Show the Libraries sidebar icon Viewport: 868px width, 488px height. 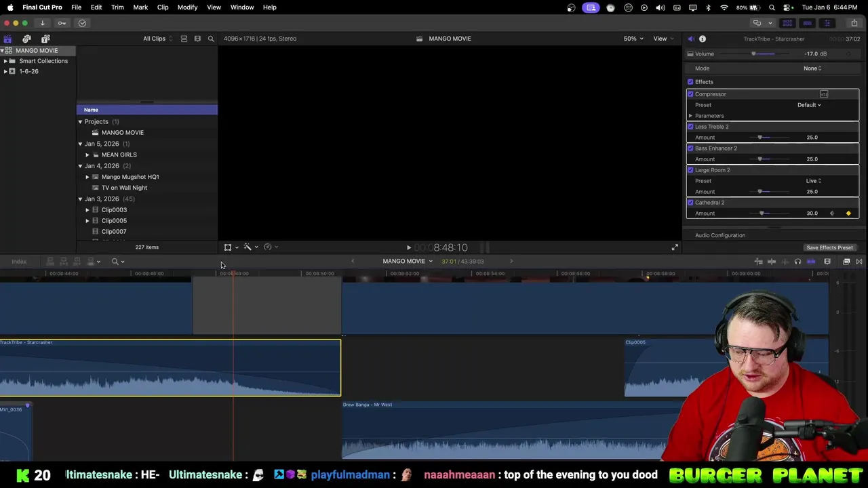tap(7, 39)
